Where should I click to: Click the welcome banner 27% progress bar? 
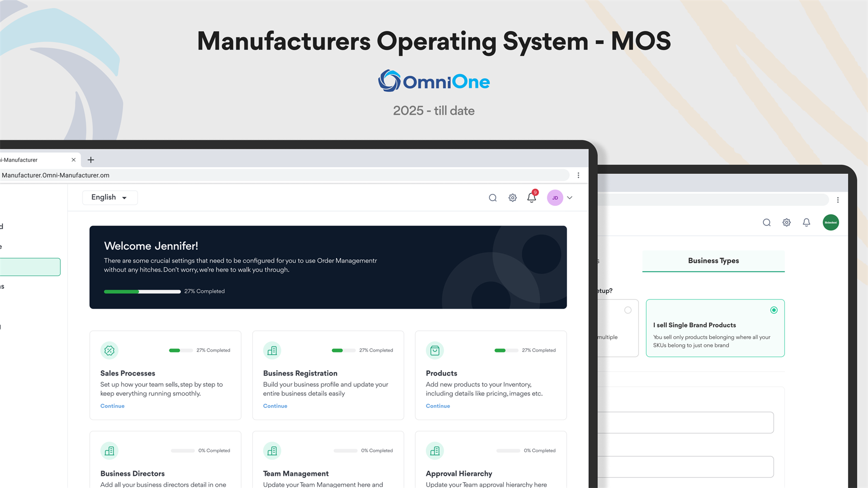(142, 292)
